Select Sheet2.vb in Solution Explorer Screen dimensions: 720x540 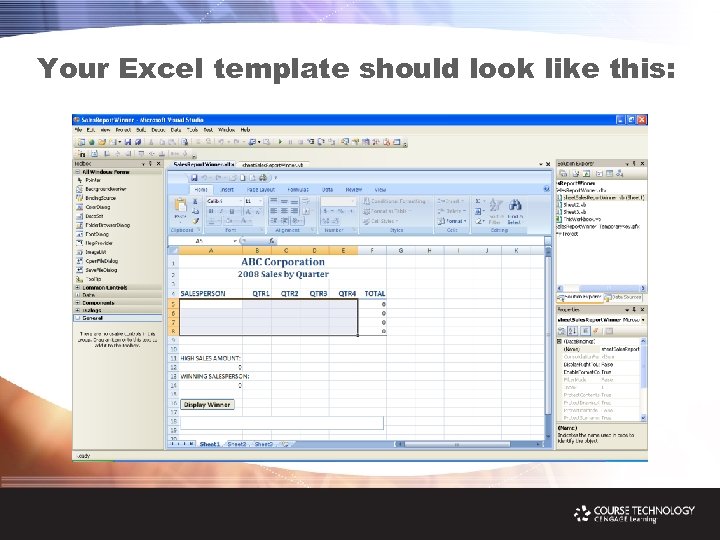(x=571, y=205)
